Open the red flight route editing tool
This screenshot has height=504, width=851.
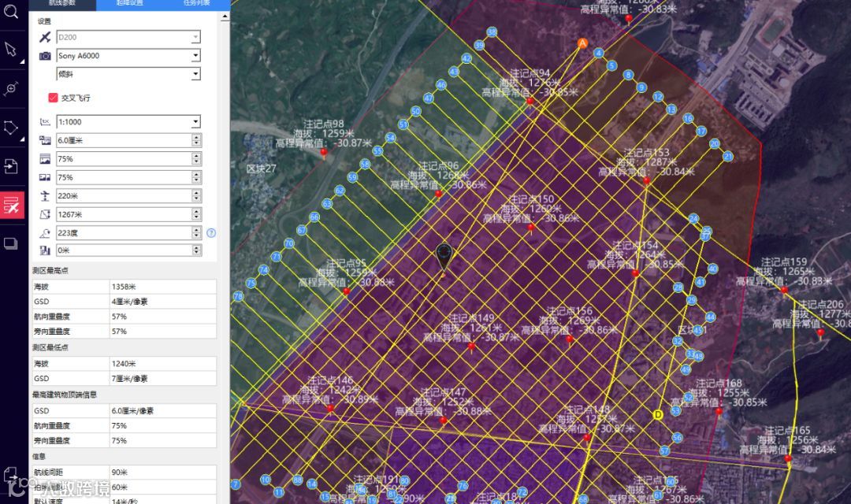(12, 205)
